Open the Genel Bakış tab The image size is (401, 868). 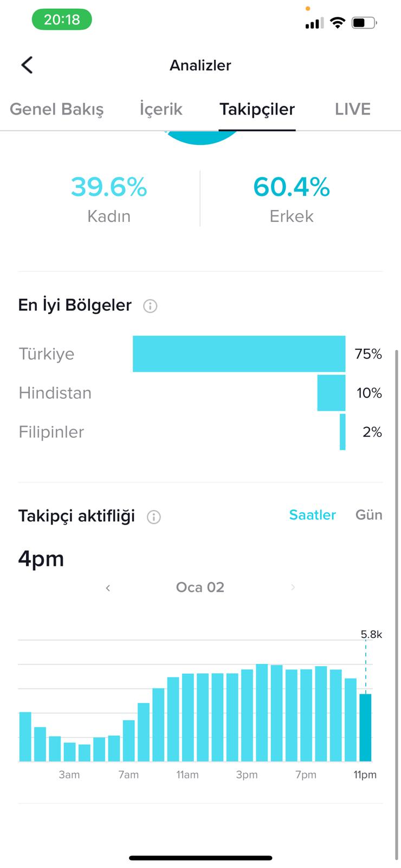(x=57, y=109)
